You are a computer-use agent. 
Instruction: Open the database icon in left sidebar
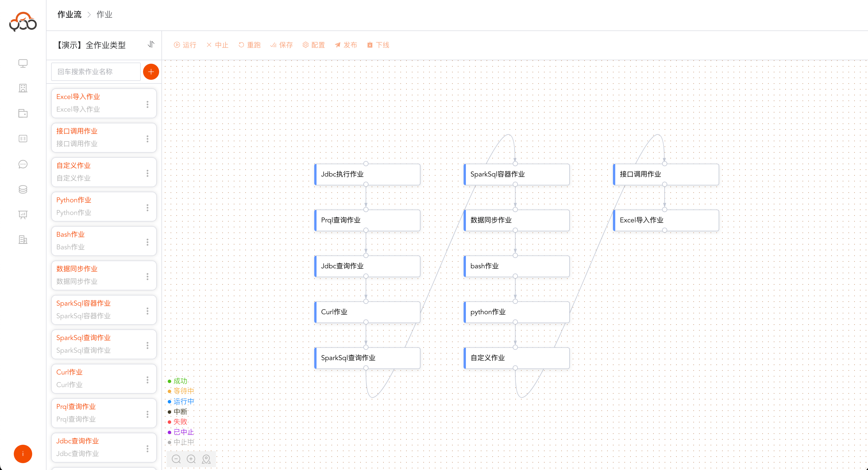(x=23, y=190)
